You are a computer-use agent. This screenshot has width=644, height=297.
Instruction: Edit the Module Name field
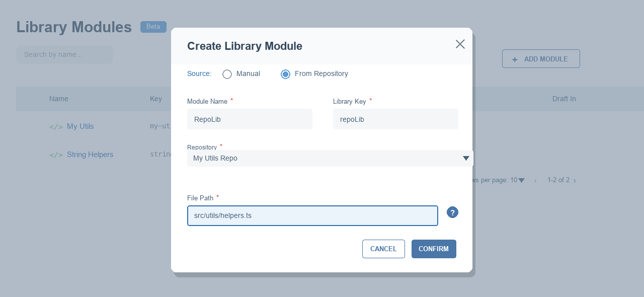[250, 119]
